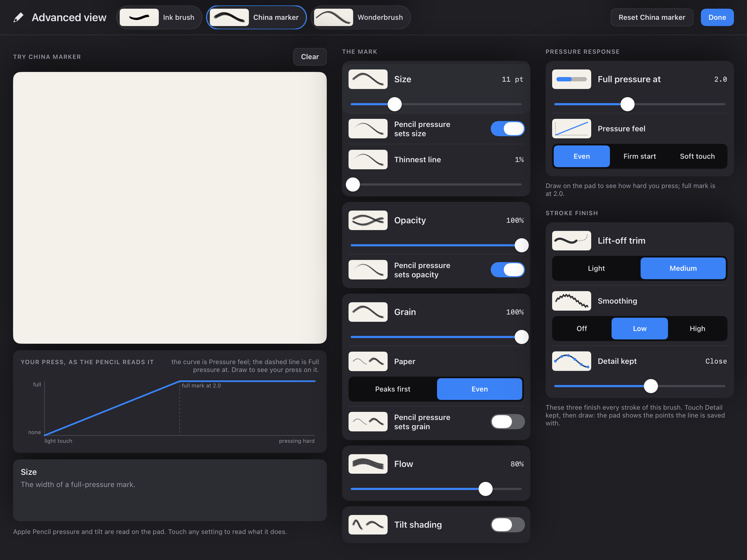Click the Size stroke preview icon
This screenshot has width=747, height=560.
(x=368, y=79)
